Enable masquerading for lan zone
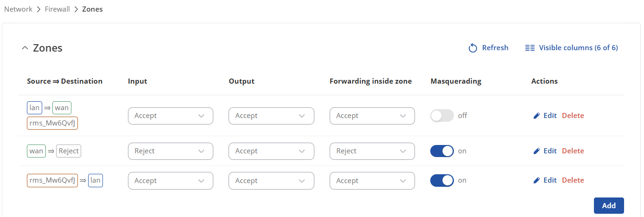 pos(442,116)
